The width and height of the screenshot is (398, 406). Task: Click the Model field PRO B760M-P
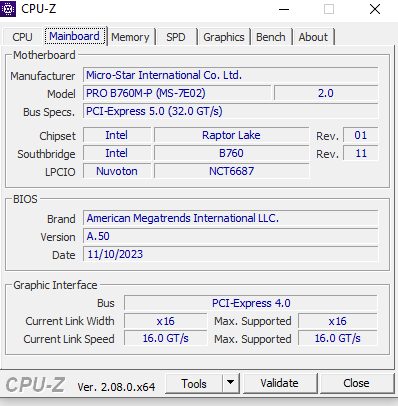[x=177, y=93]
